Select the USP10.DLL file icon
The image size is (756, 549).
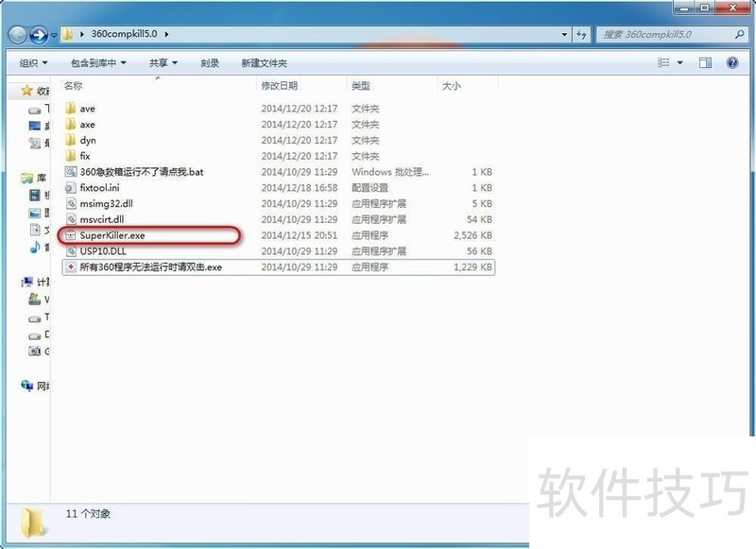71,251
